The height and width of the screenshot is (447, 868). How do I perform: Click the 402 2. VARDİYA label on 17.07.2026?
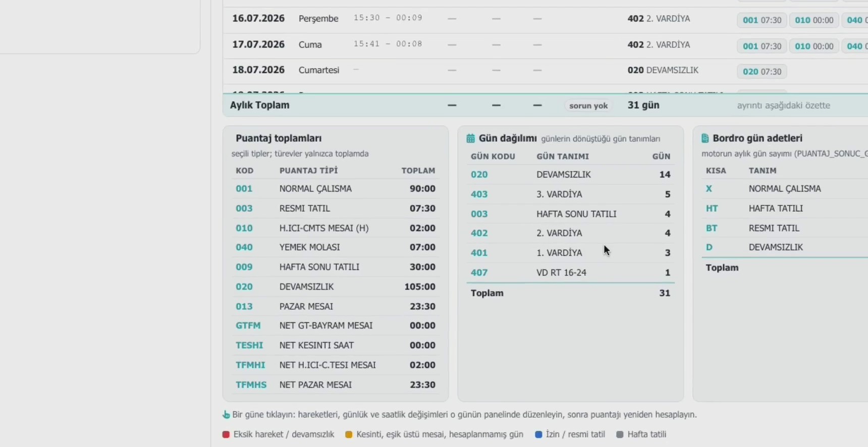(659, 45)
